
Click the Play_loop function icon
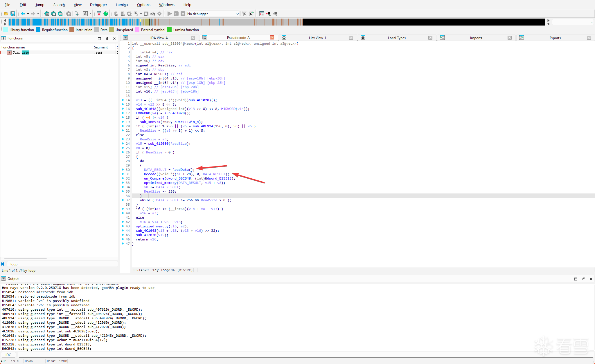point(9,52)
